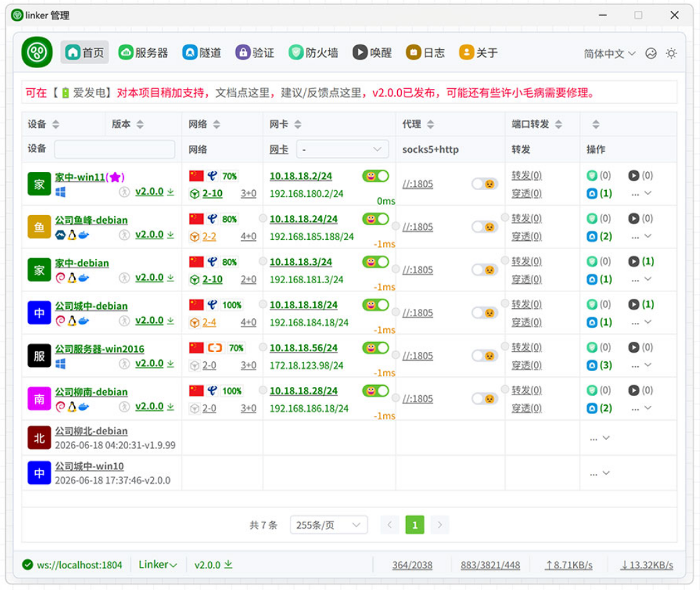Image resolution: width=700 pixels, height=590 pixels.
Task: Open tunnel count (3) in 公司服务器-win2016 row
Action: tap(599, 365)
